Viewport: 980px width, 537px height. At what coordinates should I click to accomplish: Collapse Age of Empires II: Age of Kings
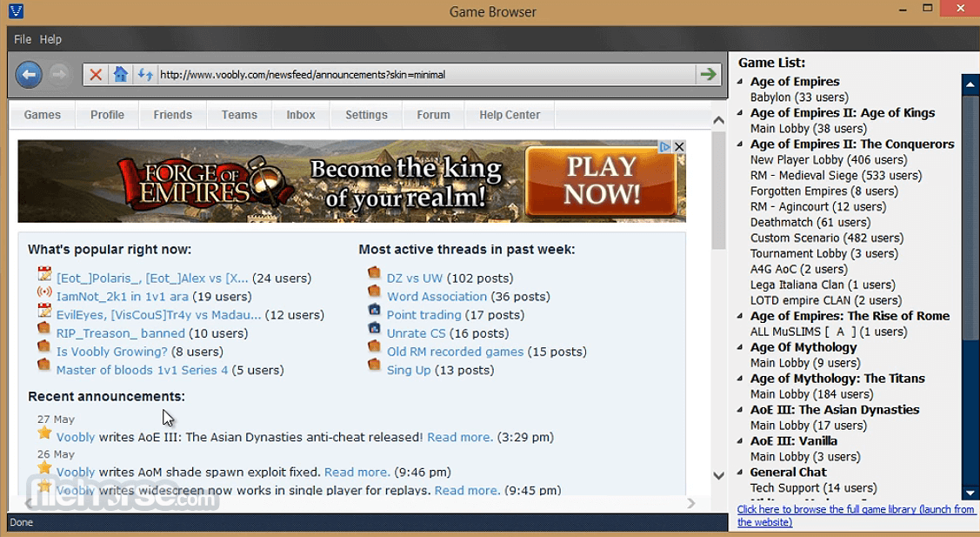click(x=740, y=112)
